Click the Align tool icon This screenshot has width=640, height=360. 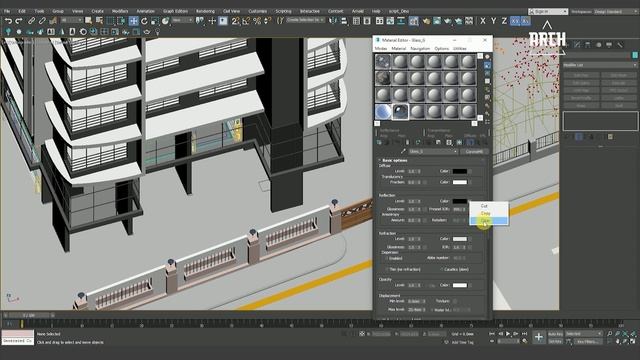coord(344,21)
